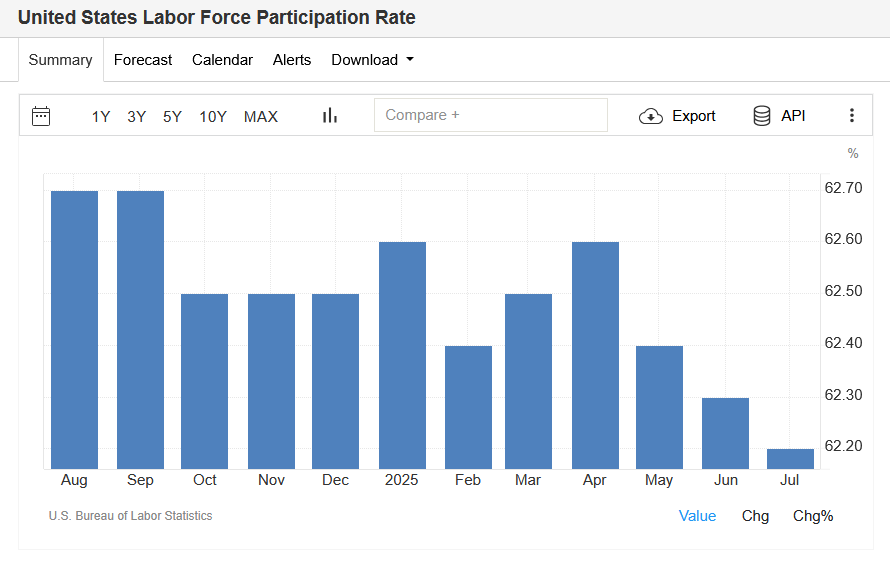
Task: Select the 5Y range option
Action: pos(171,116)
